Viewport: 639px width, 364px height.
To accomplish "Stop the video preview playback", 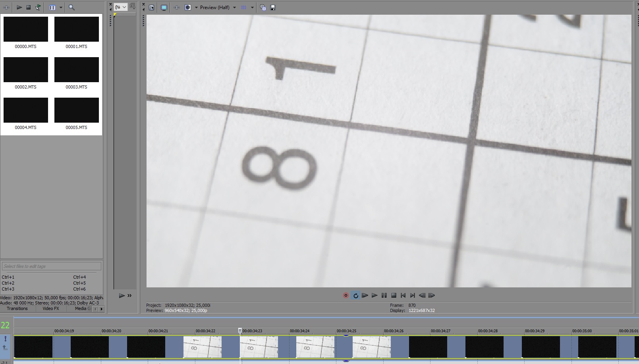I will 394,295.
